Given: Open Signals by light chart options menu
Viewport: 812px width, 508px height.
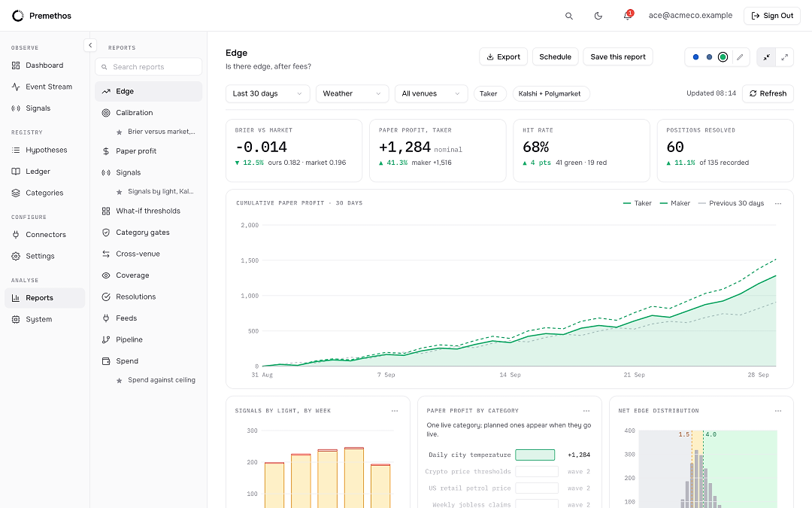Looking at the screenshot, I should pos(395,411).
